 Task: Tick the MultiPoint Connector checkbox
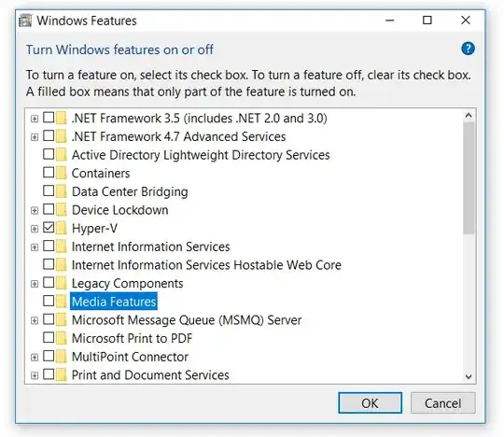49,356
